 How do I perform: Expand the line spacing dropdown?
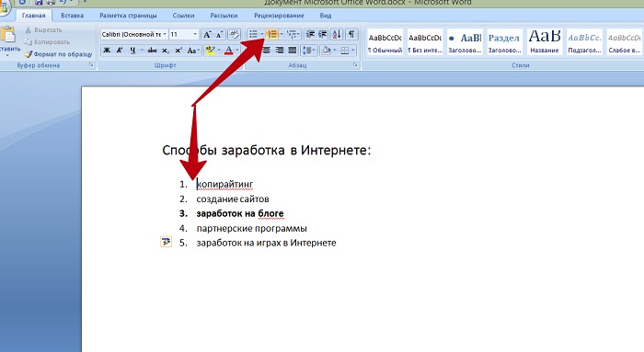click(x=309, y=51)
